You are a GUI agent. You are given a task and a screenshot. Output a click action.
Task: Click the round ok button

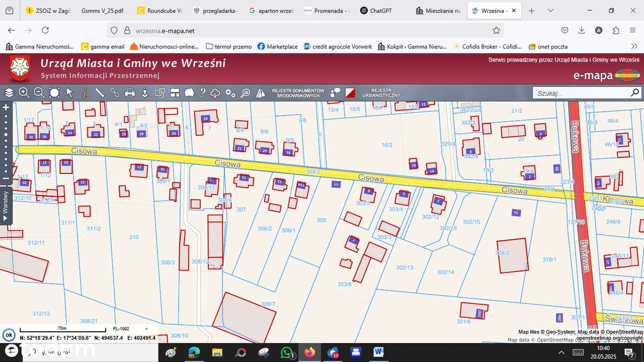click(9, 335)
